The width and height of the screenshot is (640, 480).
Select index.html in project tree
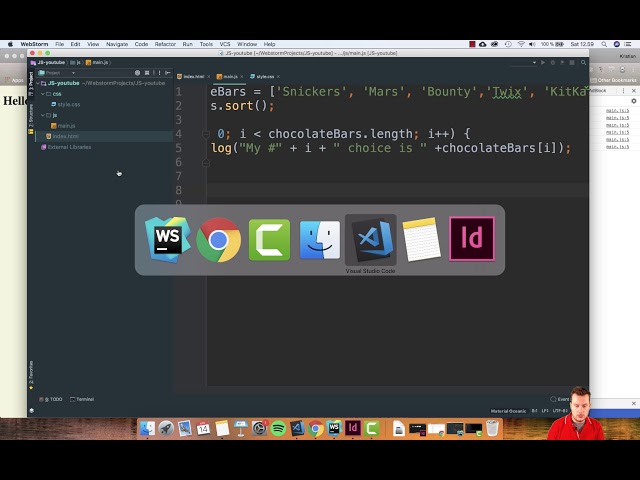coord(62,136)
